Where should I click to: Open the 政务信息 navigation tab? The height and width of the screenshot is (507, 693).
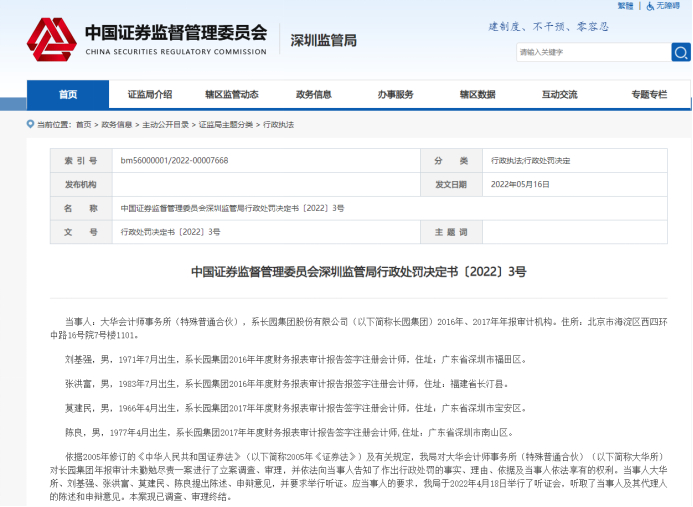(314, 95)
